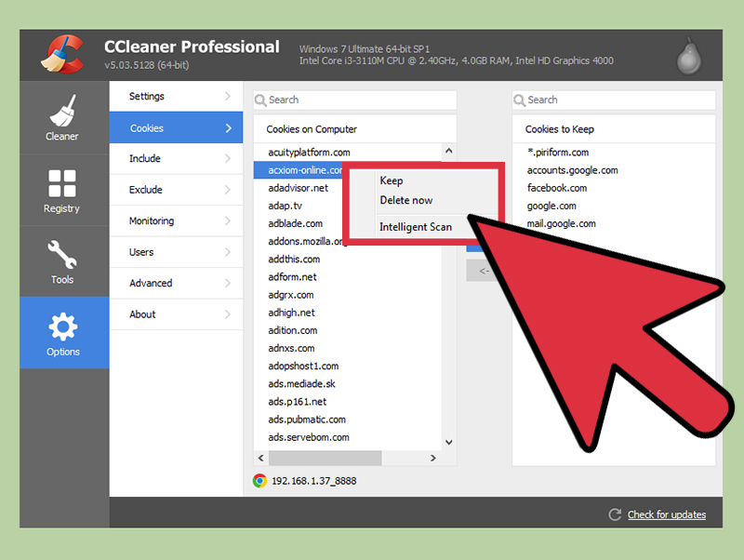Select accounts.google.com in Cookies to Keep
This screenshot has width=744, height=560.
(572, 170)
